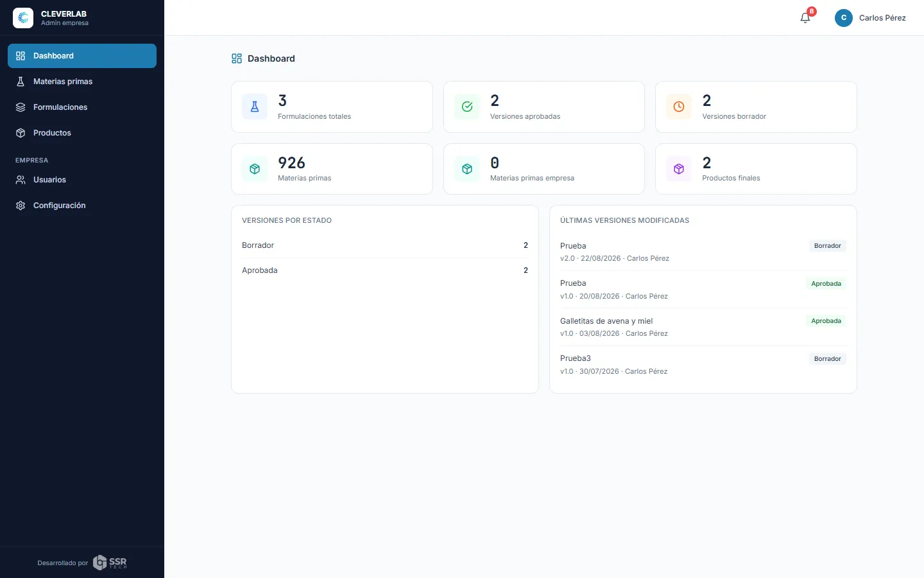Click the Aprobada badge on Galletitas de avena

click(x=826, y=321)
